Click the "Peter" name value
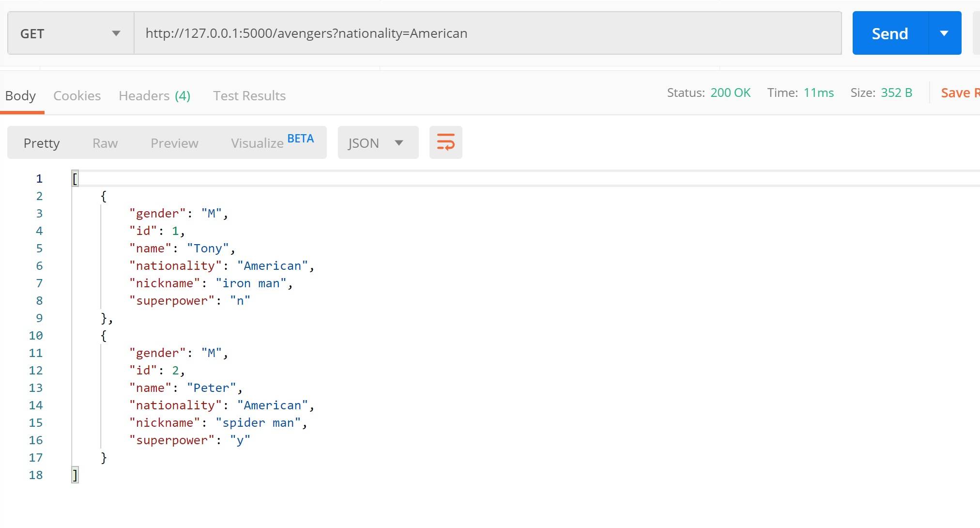The width and height of the screenshot is (980, 528). 212,388
